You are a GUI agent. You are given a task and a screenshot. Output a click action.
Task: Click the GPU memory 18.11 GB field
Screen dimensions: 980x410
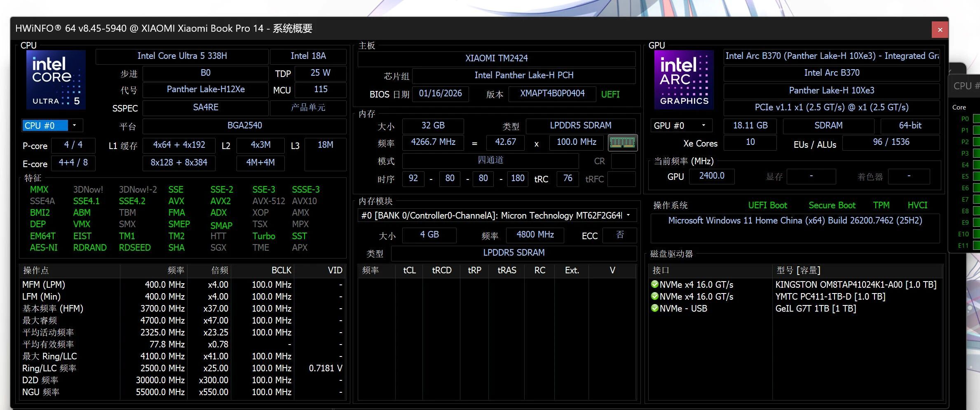750,126
